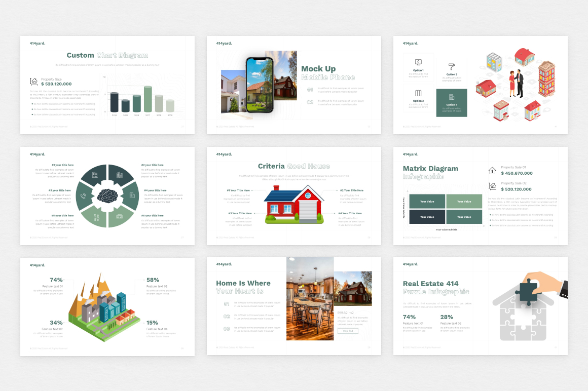Click the '#1 your title here' heading
The width and height of the screenshot is (588, 391).
click(x=63, y=165)
